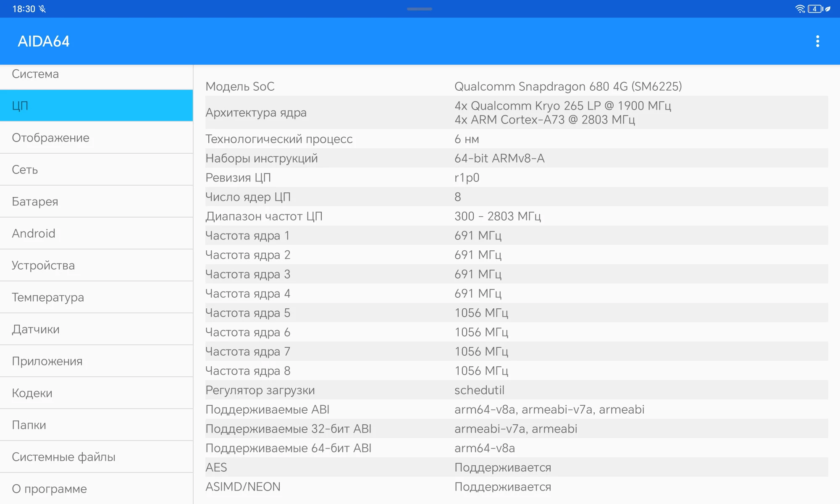This screenshot has height=504, width=840.
Task: Select Поддерживается value in AES row
Action: 503,467
